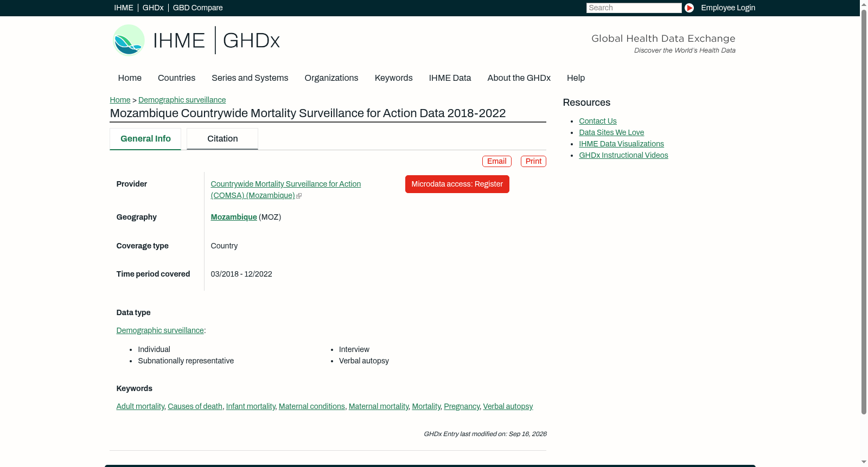Open IHME Data Visualizations link
The width and height of the screenshot is (868, 467).
click(621, 144)
